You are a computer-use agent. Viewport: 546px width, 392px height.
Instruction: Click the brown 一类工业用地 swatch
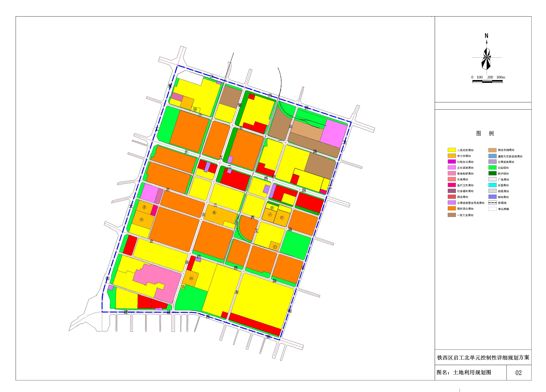[452, 215]
